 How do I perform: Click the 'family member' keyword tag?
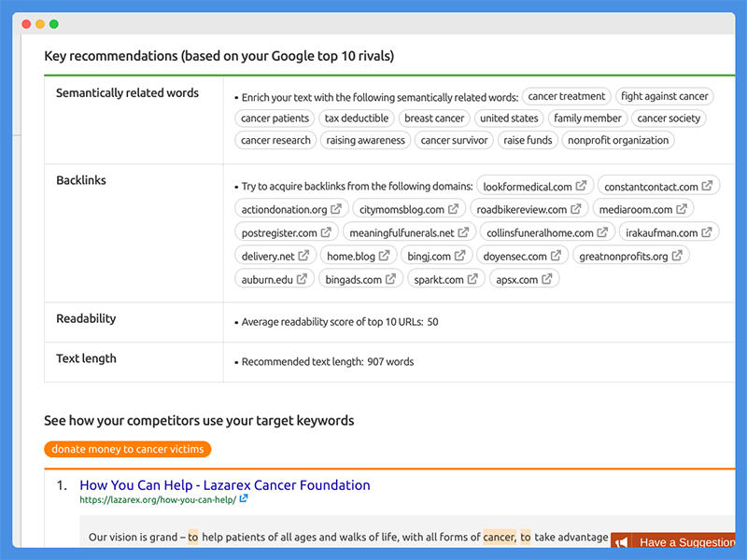point(587,119)
